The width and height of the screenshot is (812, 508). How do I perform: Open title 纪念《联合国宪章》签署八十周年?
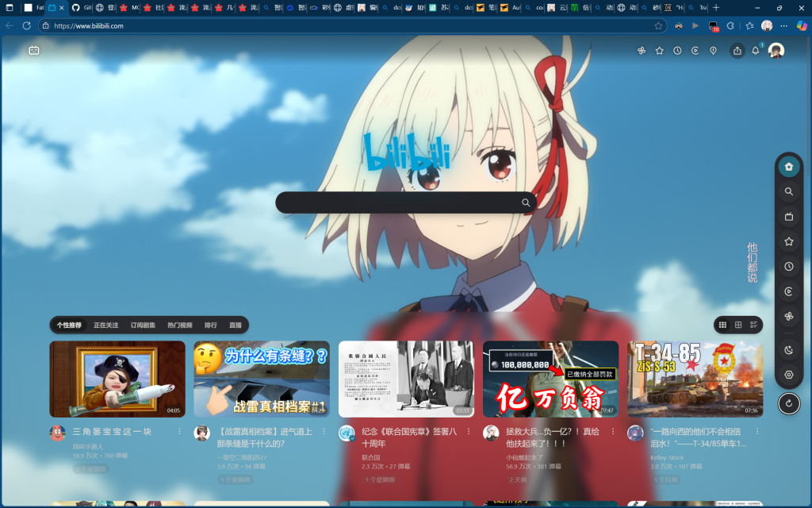click(x=409, y=437)
